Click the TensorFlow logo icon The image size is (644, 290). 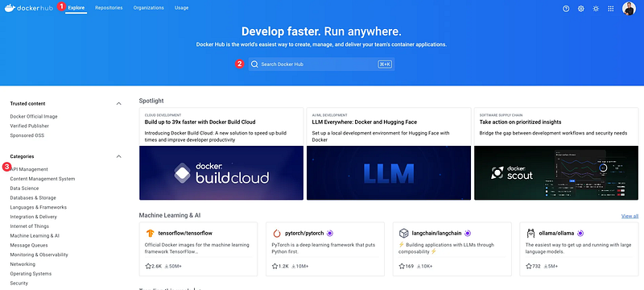(151, 234)
